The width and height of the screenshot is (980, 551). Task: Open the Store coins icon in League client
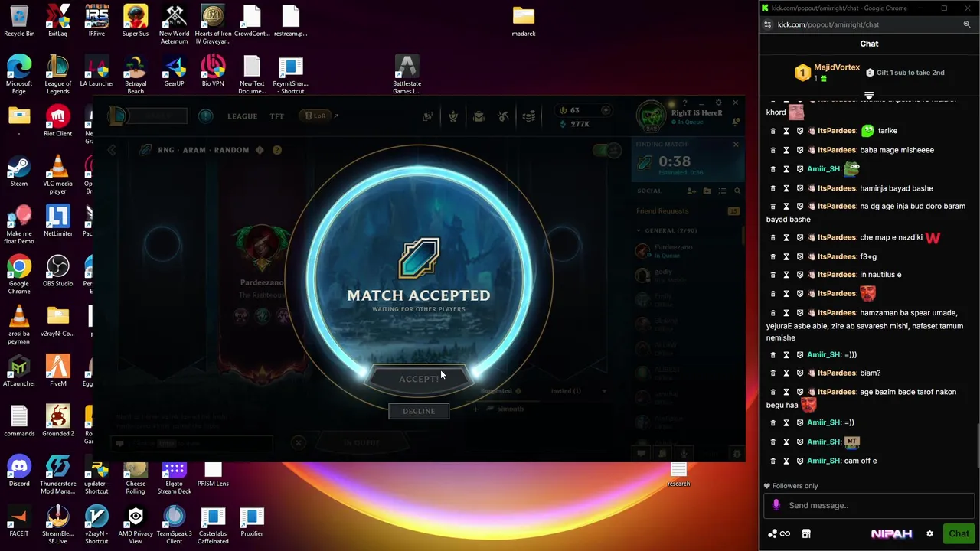click(x=529, y=116)
